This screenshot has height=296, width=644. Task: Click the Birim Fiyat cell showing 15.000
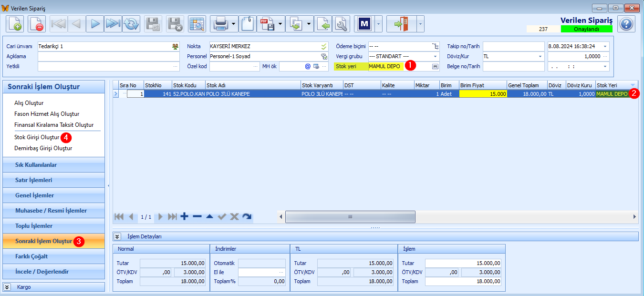pyautogui.click(x=483, y=94)
